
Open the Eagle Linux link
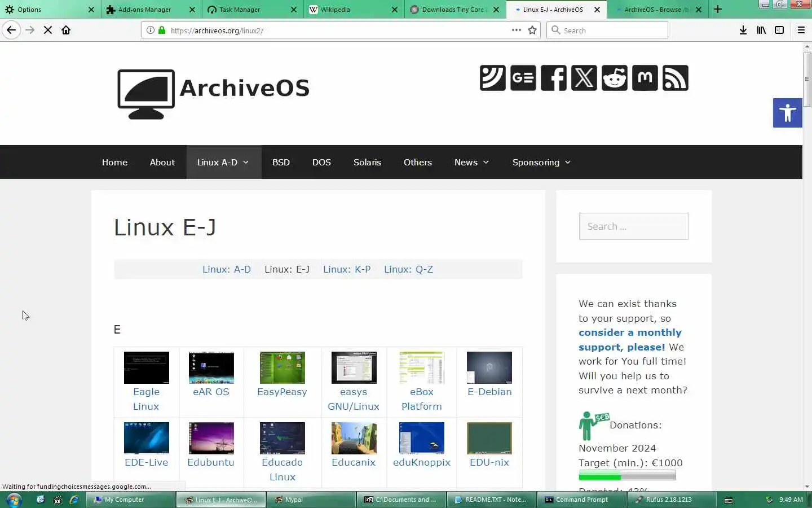[x=146, y=399]
